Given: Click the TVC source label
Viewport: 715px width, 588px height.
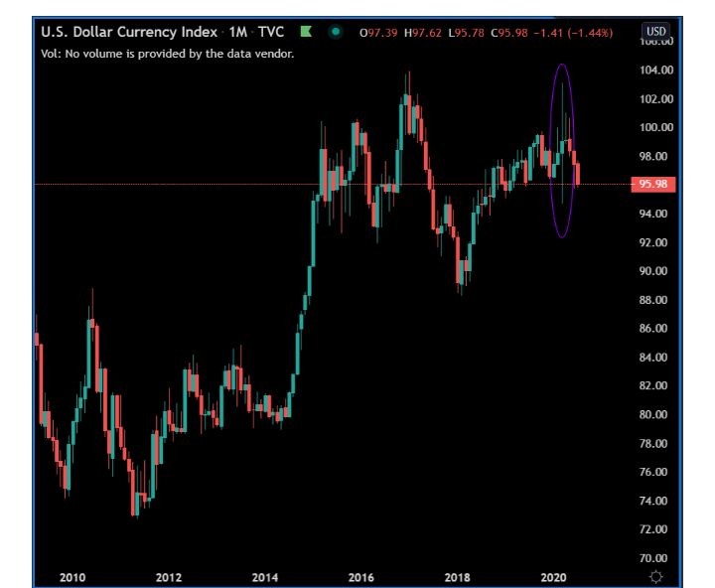Looking at the screenshot, I should point(271,32).
